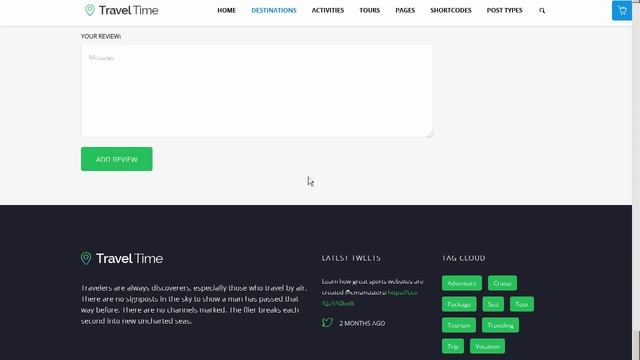Select the Adventure tag

(462, 283)
